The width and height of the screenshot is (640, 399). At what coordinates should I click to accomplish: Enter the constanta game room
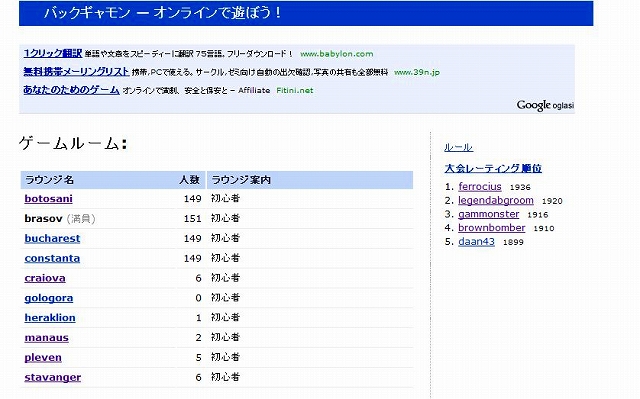52,258
